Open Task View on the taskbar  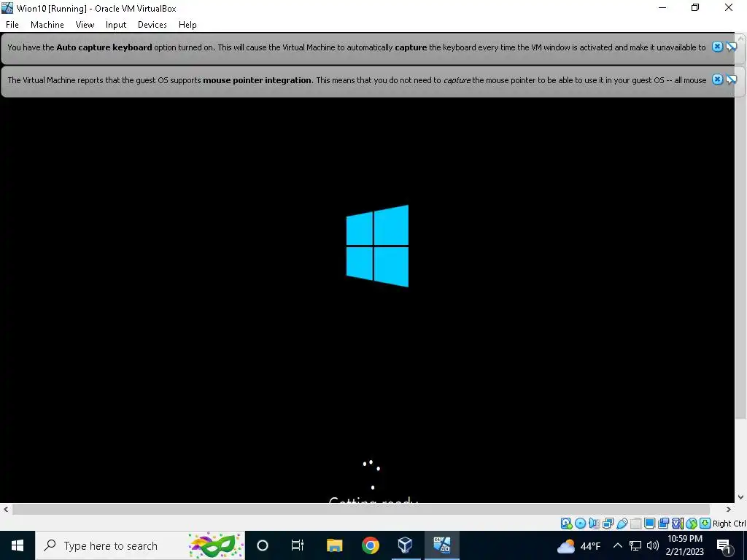coord(298,545)
